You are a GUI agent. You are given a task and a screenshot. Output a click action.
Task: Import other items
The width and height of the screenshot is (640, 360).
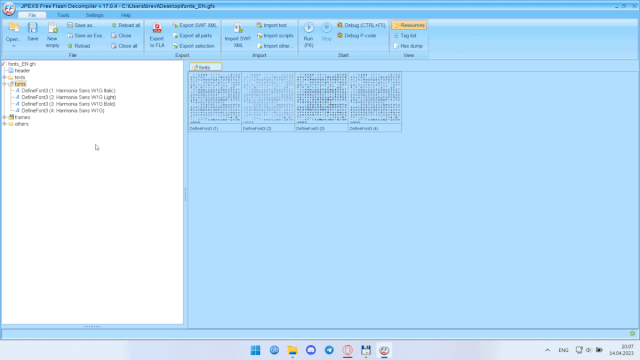pos(275,46)
